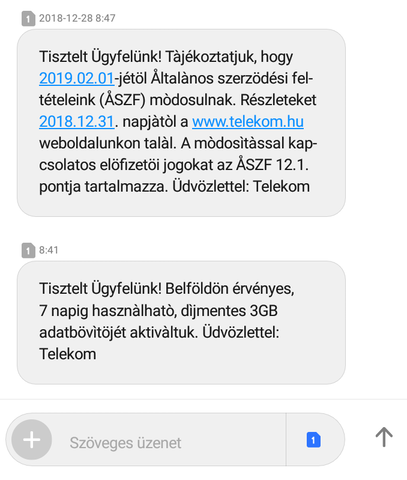Click the SIM badge beside the 8:41 timestamp

tap(28, 250)
